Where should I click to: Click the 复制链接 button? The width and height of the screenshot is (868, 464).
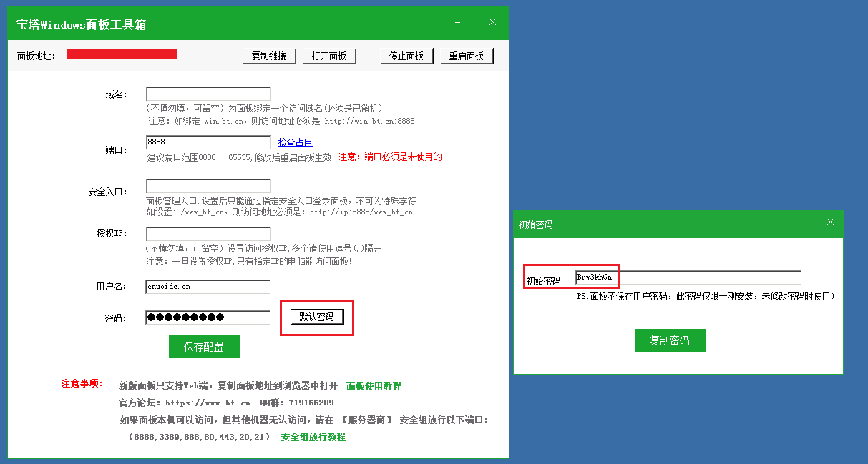pos(269,56)
